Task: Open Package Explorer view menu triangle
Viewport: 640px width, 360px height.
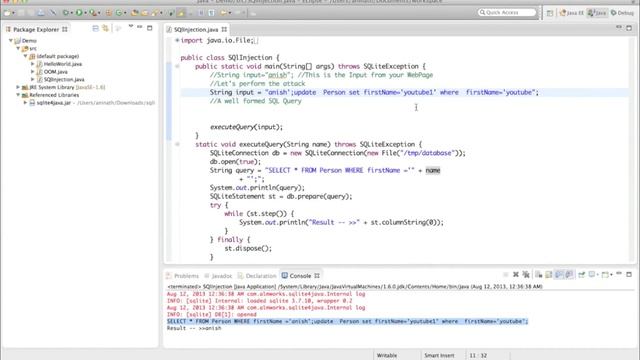Action: pos(131,27)
